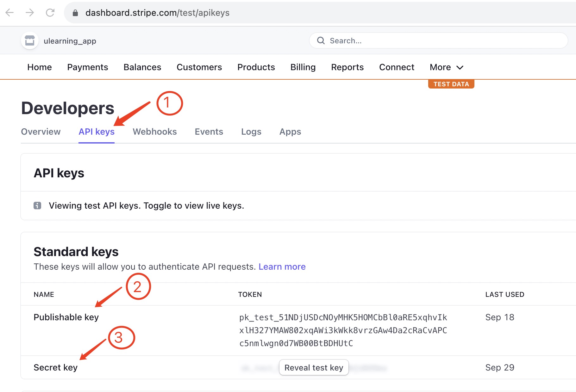Screen dimensions: 576x392
Task: Click the Reveal test key button
Action: (314, 368)
